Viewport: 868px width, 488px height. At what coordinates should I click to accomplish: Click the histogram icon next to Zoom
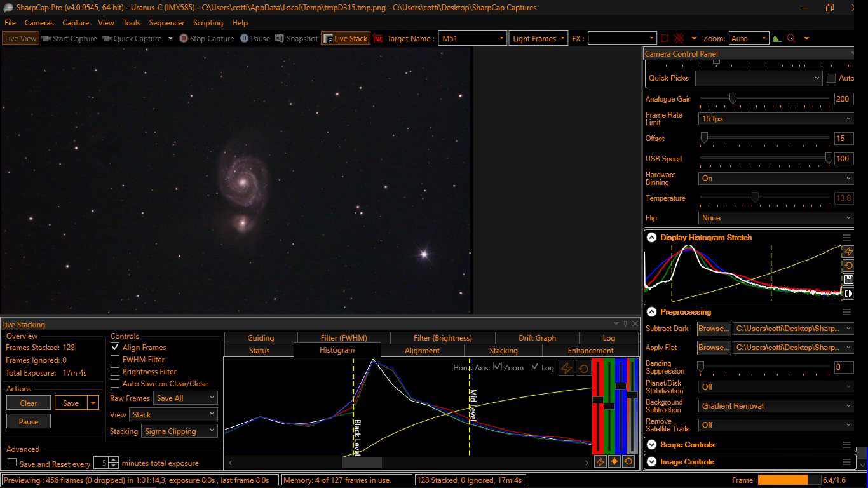click(x=776, y=39)
